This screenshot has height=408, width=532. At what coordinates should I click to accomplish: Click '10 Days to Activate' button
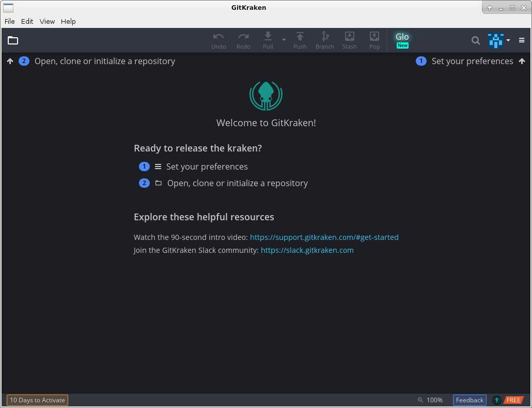click(37, 400)
